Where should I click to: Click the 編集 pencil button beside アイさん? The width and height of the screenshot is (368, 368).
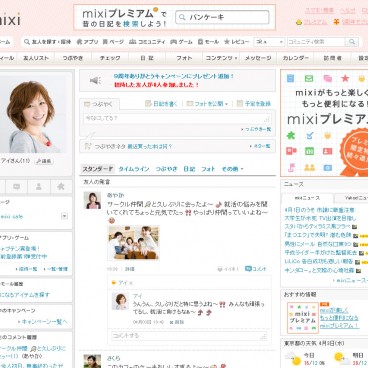[x=44, y=161]
